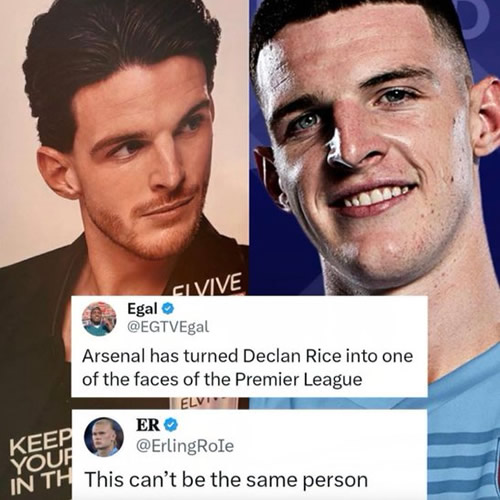Select the tweet text starting with Arsenal
500x500 pixels.
coord(248,368)
